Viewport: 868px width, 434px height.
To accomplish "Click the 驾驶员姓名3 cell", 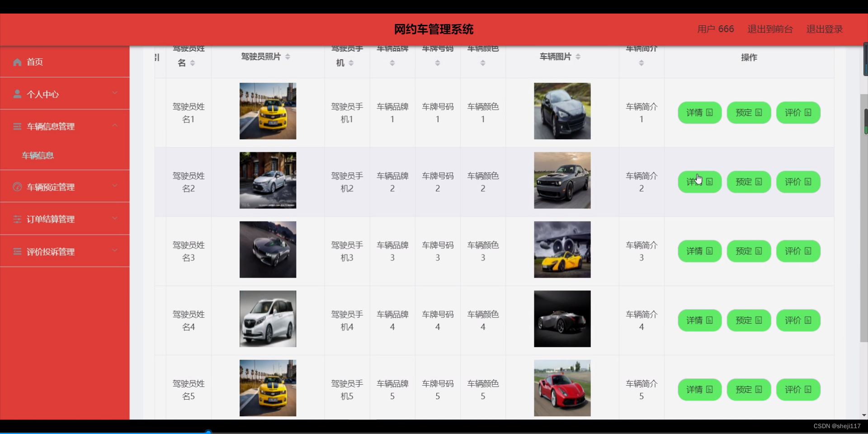I will [x=189, y=251].
